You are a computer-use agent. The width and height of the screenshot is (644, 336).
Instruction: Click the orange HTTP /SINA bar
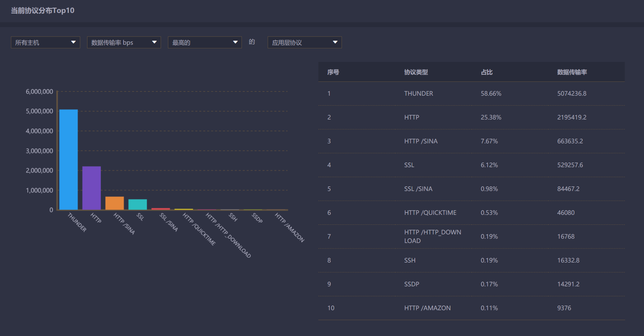[115, 203]
